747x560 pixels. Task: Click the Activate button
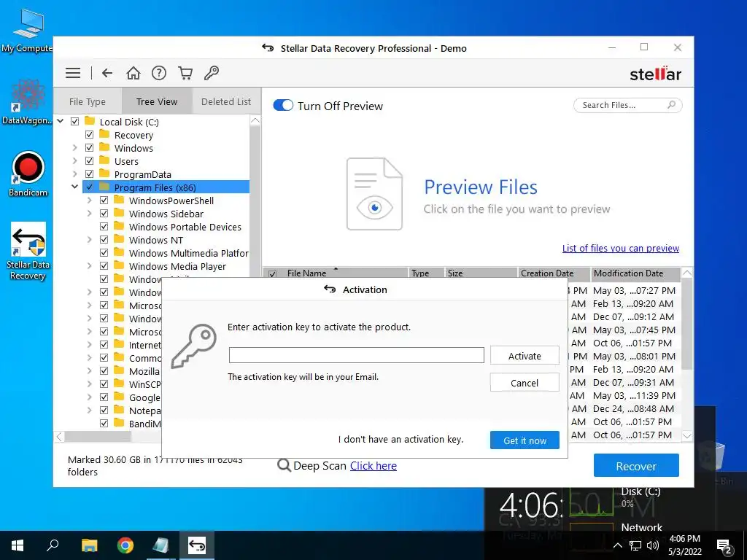pyautogui.click(x=525, y=356)
